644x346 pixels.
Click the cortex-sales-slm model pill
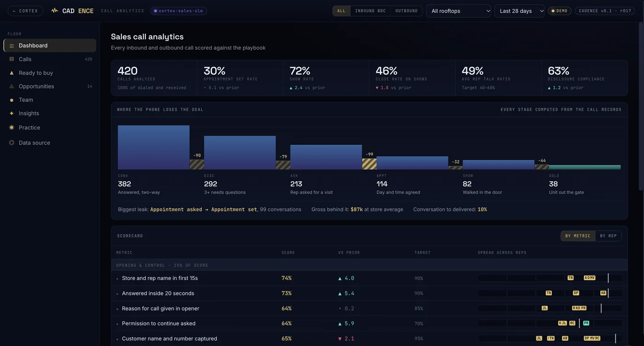[x=178, y=11]
